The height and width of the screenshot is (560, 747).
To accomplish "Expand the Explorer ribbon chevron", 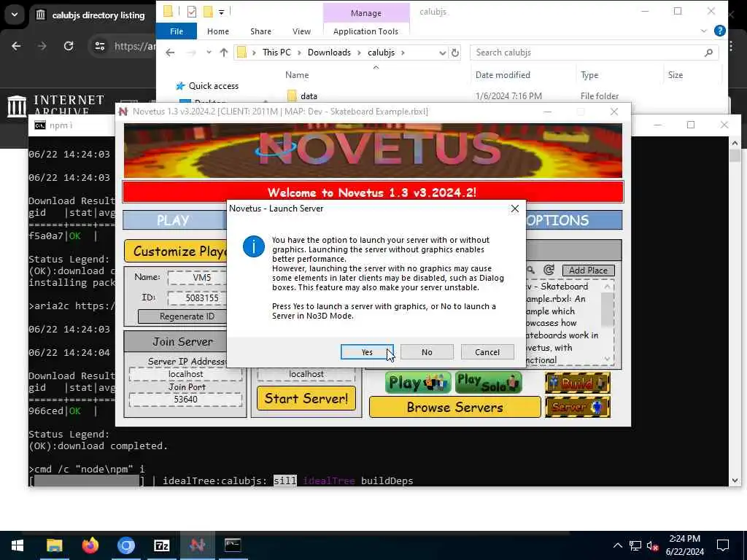I will [704, 31].
